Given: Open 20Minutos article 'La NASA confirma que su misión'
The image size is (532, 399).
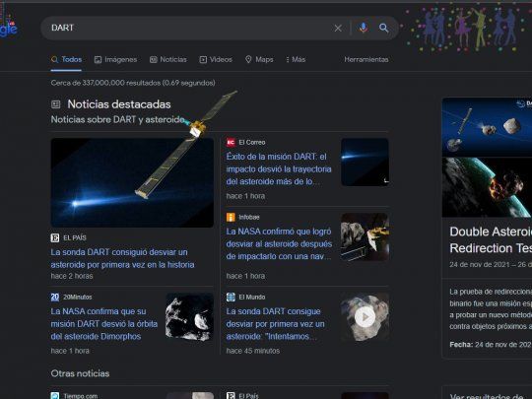Looking at the screenshot, I should [x=104, y=324].
